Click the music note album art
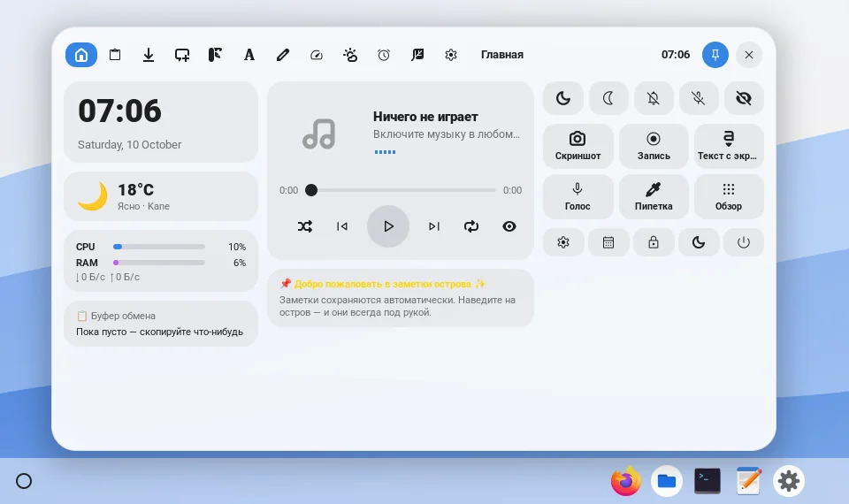 [319, 134]
